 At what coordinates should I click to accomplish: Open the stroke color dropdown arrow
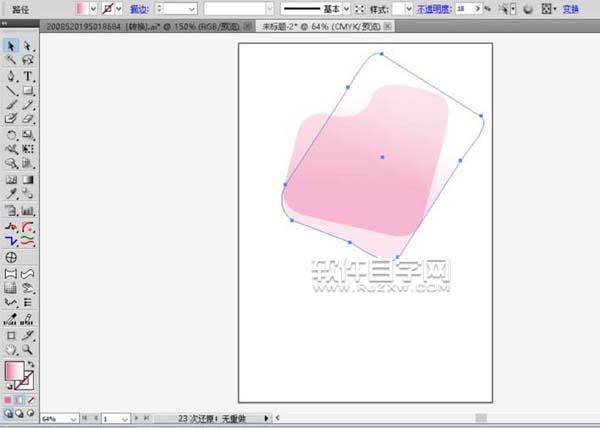(118, 8)
